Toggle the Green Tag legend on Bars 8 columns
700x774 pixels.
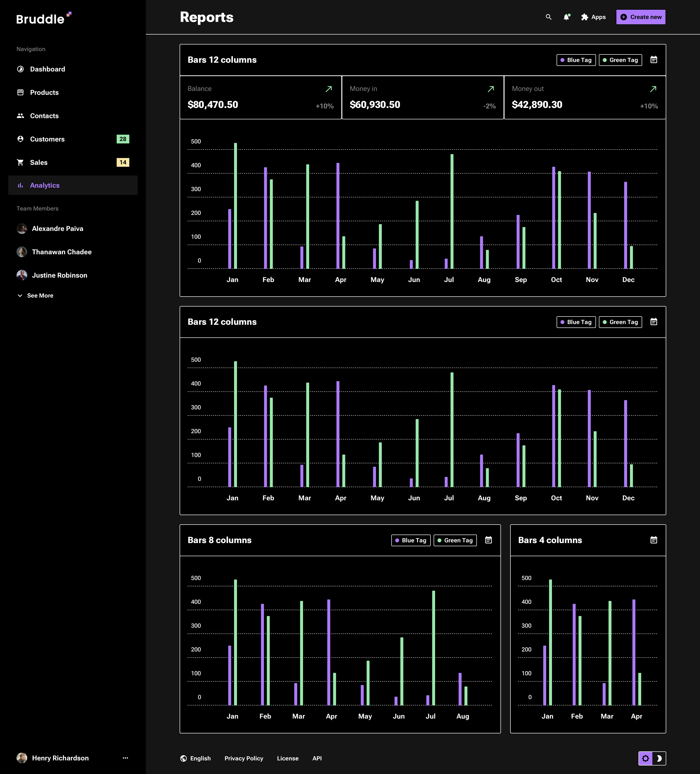pyautogui.click(x=455, y=540)
